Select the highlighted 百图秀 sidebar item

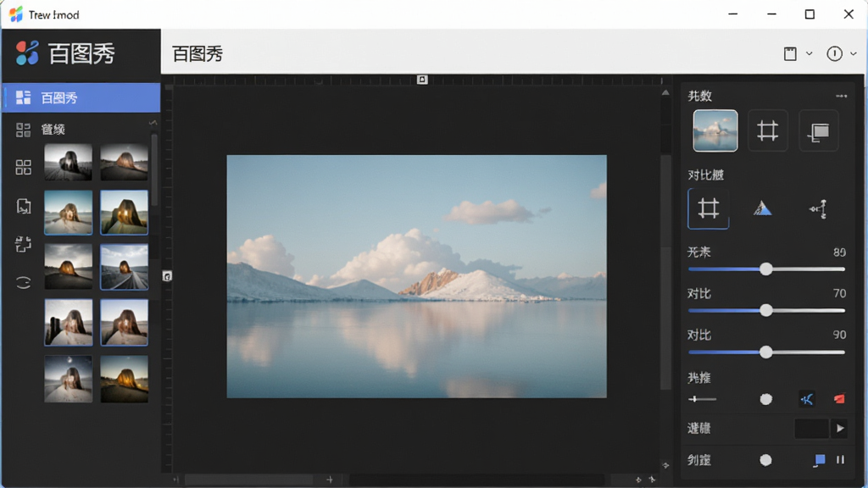pyautogui.click(x=81, y=98)
